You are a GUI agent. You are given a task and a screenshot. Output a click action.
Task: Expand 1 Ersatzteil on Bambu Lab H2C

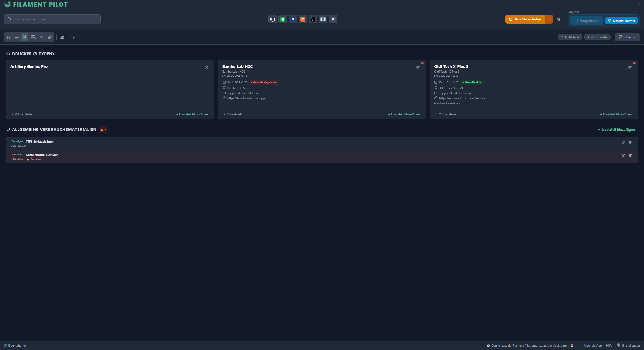232,114
